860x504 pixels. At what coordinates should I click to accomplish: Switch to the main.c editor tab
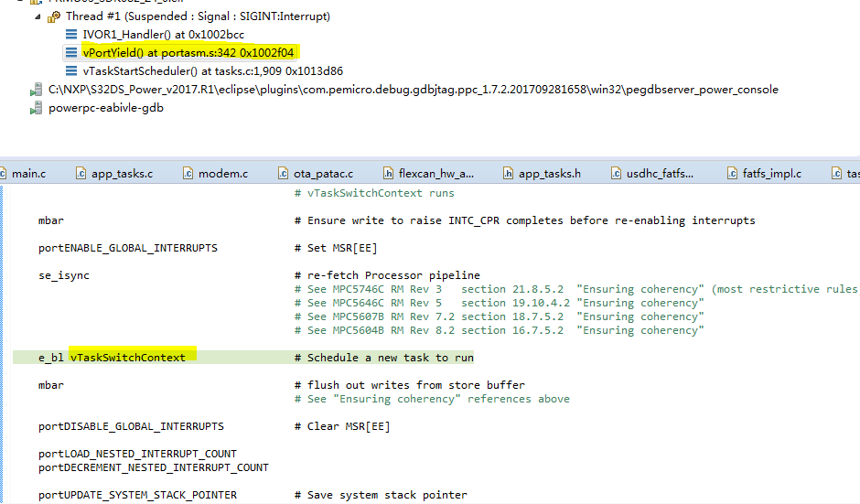(28, 174)
